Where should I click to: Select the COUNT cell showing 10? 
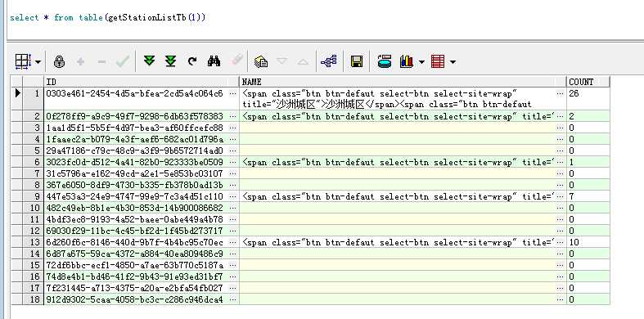588,243
